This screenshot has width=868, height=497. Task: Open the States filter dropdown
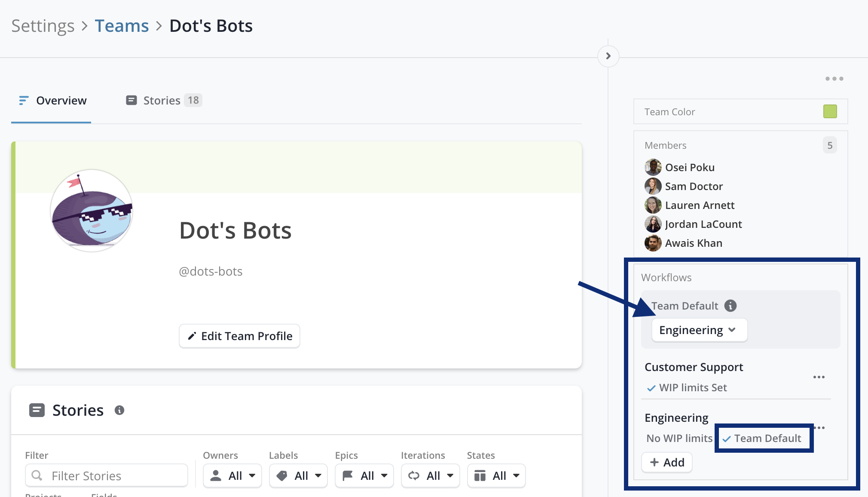[496, 476]
